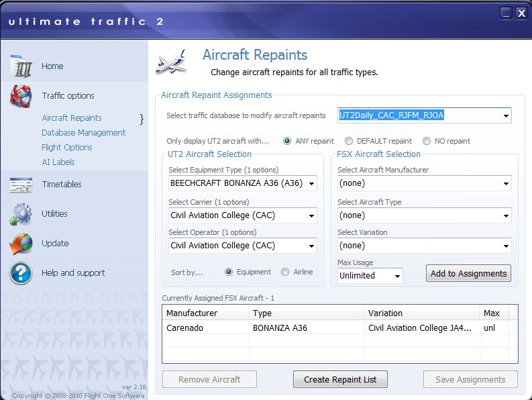Screen dimensions: 532x400
Task: Go to Timetables section
Action: (x=62, y=185)
